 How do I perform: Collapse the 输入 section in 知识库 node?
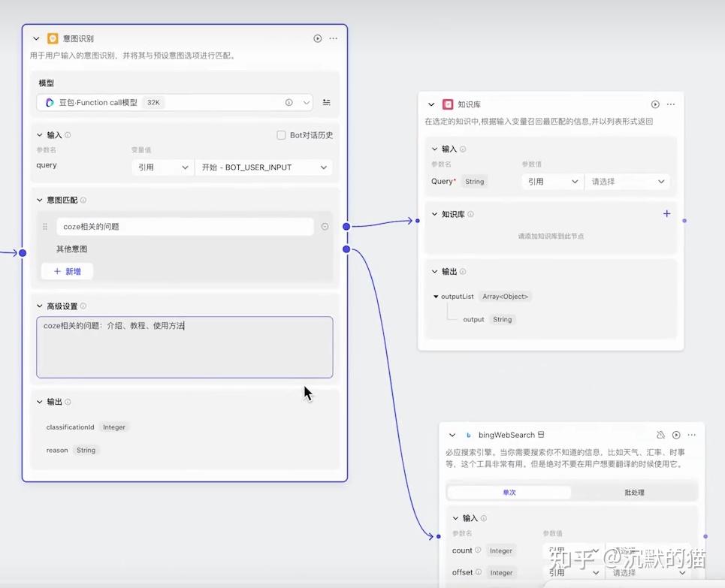point(435,149)
